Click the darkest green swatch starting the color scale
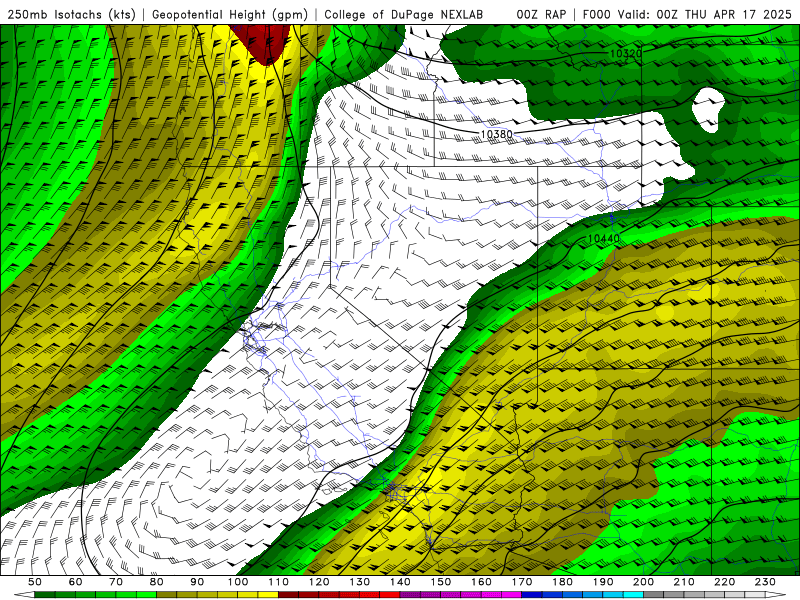The height and width of the screenshot is (600, 800). click(x=45, y=595)
